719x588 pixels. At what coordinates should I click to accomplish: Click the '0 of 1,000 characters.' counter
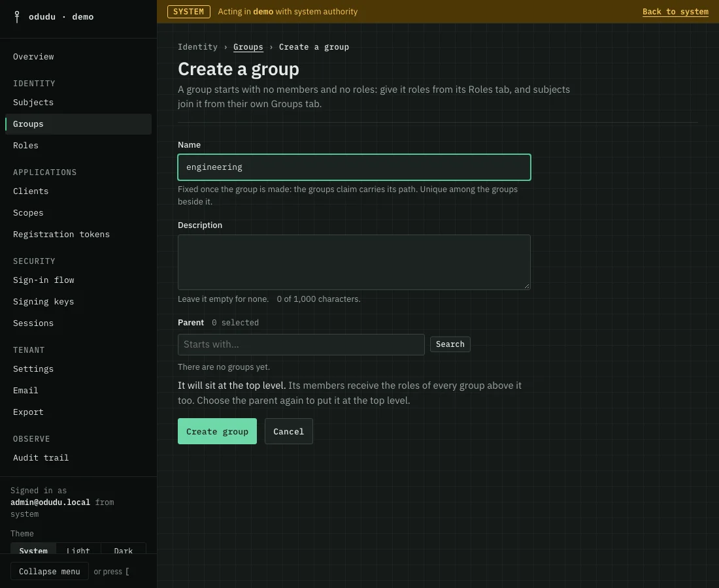pos(319,299)
